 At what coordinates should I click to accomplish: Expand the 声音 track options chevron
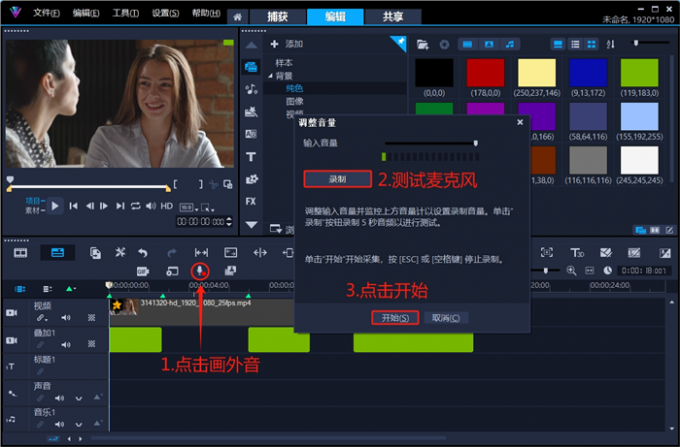[x=78, y=398]
